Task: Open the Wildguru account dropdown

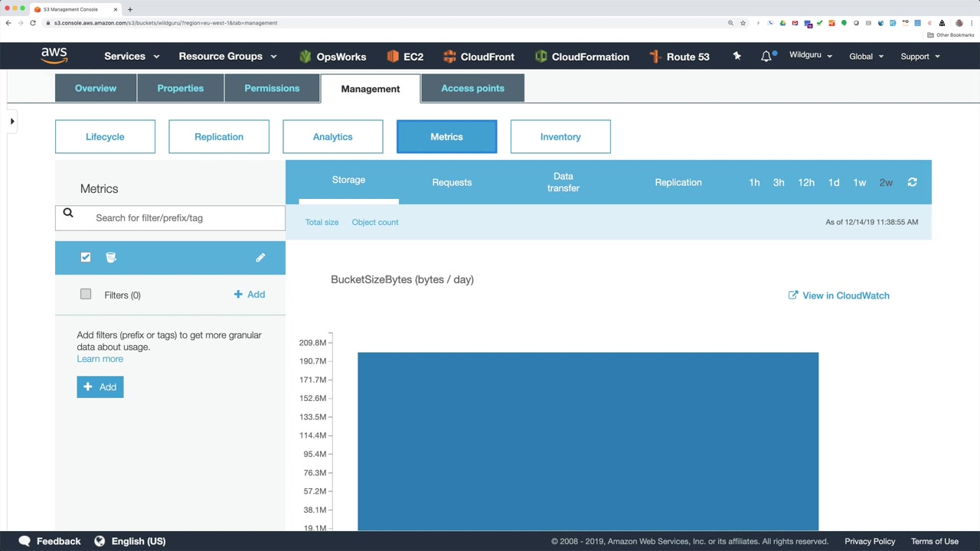Action: click(x=811, y=55)
